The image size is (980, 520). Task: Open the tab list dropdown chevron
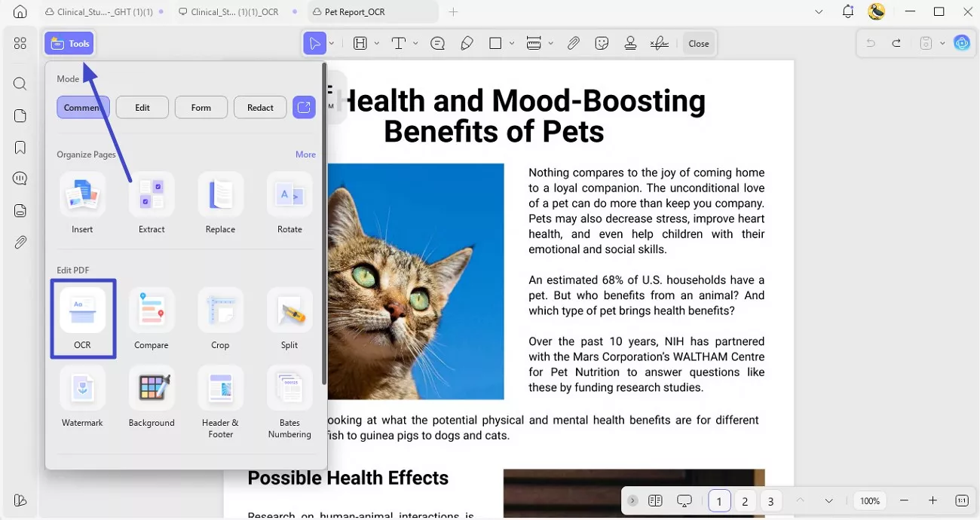(x=819, y=11)
